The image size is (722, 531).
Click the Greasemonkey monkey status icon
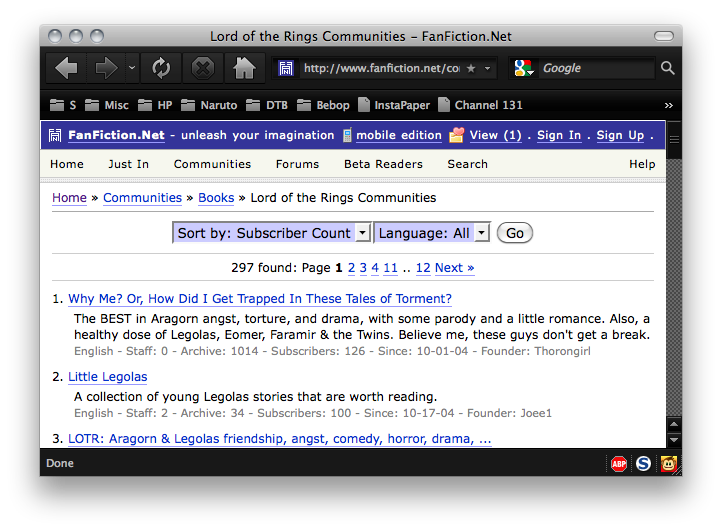669,463
